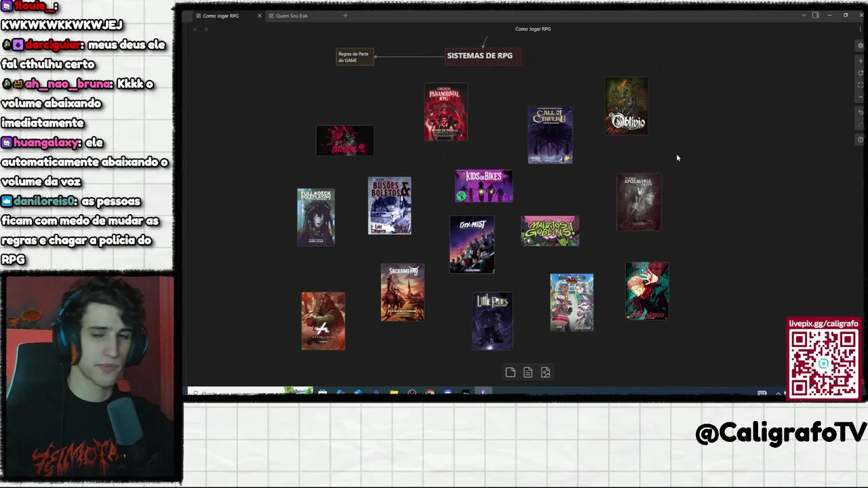
Task: Select the Busões & Boletos cover
Action: (x=389, y=206)
